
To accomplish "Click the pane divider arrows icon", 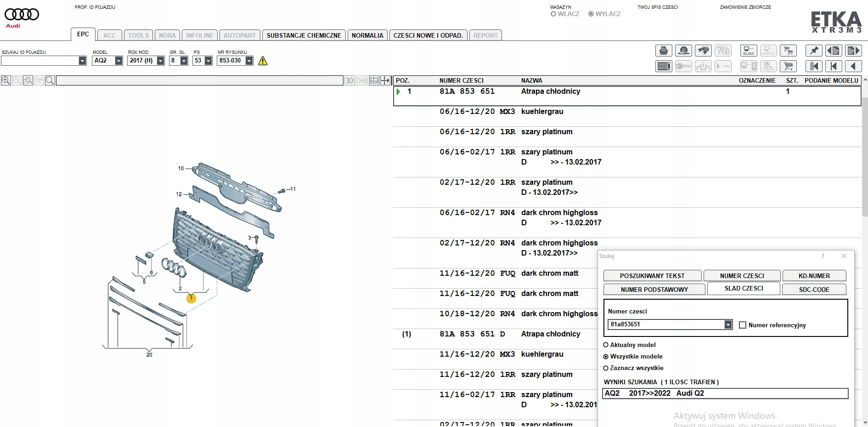I will point(385,80).
